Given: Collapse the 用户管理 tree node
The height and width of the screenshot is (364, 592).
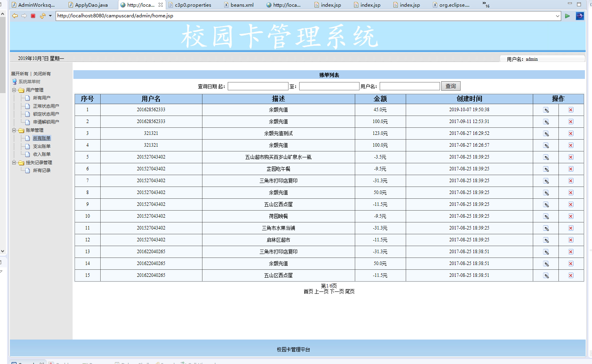Looking at the screenshot, I should coord(15,90).
